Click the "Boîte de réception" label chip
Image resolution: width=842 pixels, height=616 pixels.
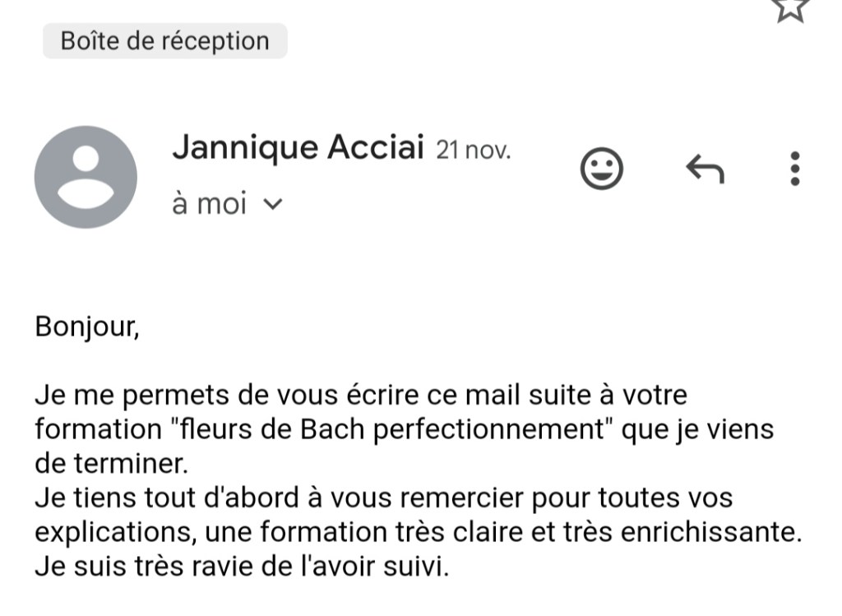165,40
